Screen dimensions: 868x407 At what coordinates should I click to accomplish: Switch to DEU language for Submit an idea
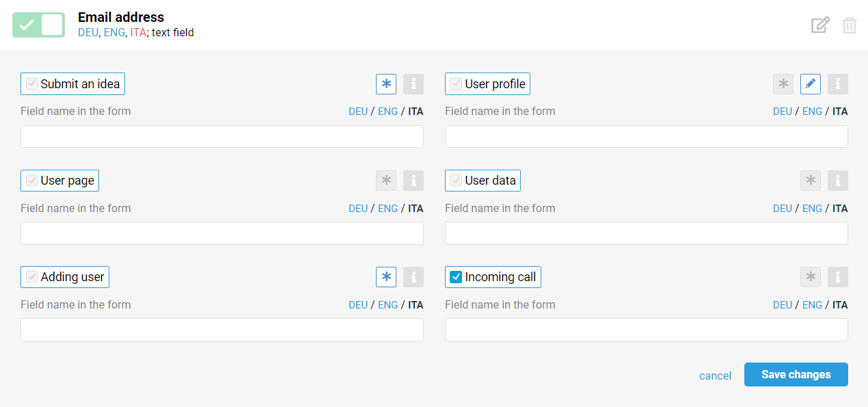(x=358, y=111)
